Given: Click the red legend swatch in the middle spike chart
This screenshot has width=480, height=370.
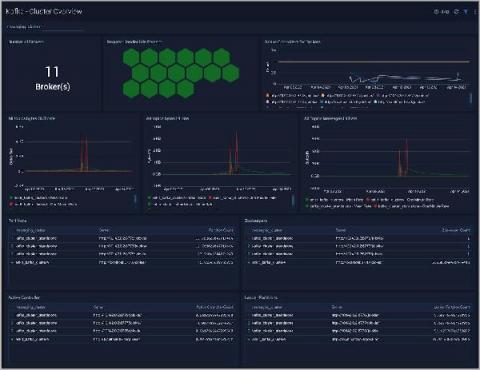Looking at the screenshot, I should pos(210,198).
